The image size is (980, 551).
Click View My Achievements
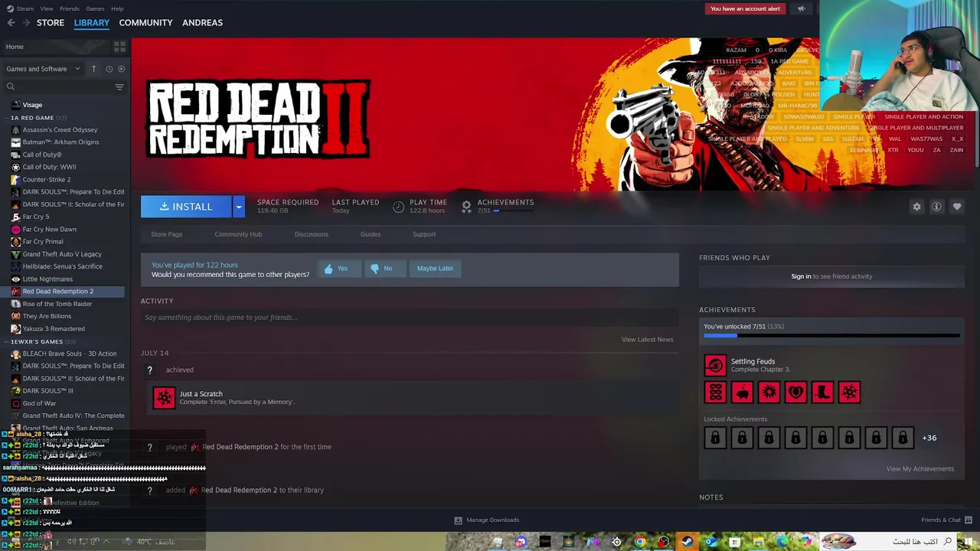920,469
